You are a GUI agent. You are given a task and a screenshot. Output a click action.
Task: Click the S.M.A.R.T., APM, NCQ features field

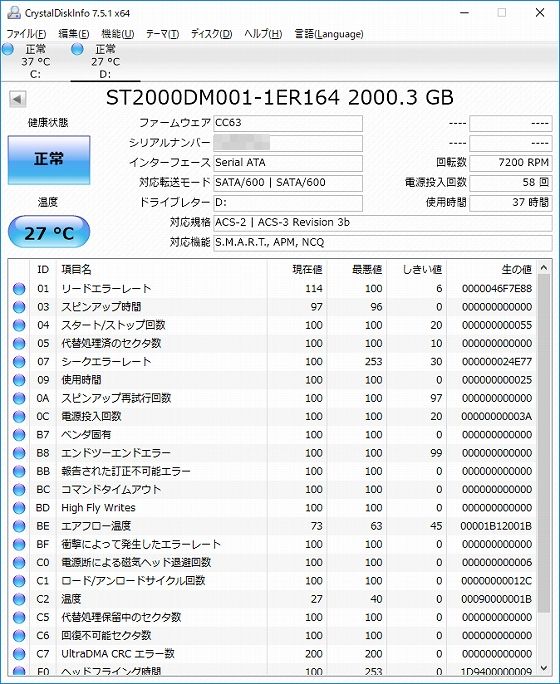pos(383,243)
